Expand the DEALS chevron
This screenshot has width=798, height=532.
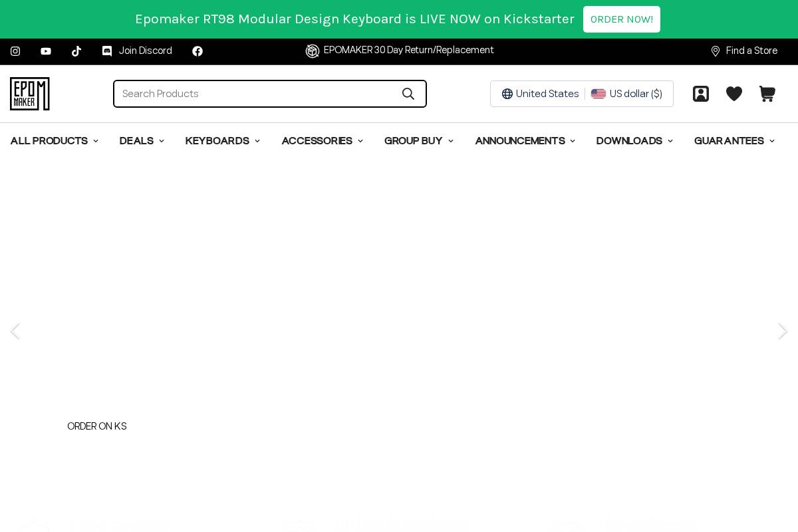pos(162,141)
